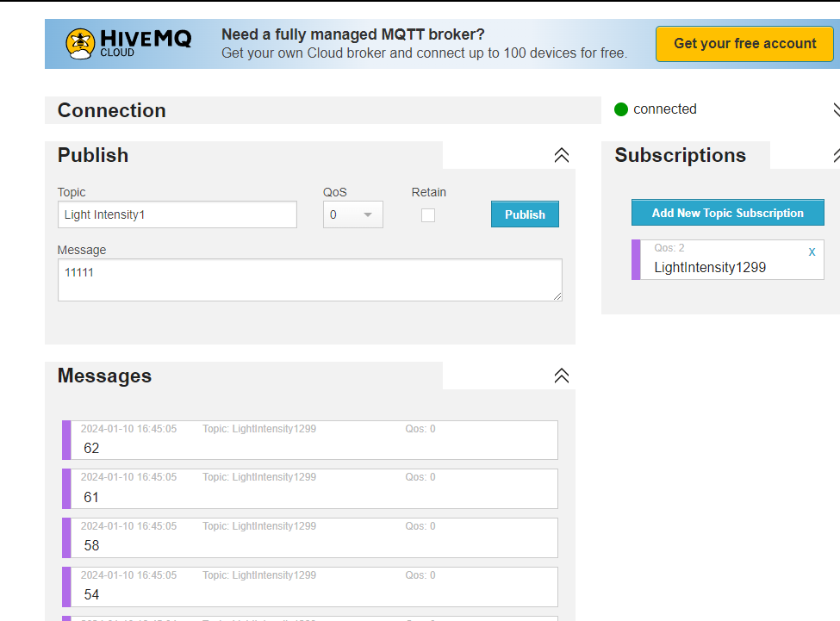Collapse the Messages panel chevron
840x621 pixels.
pyautogui.click(x=562, y=376)
